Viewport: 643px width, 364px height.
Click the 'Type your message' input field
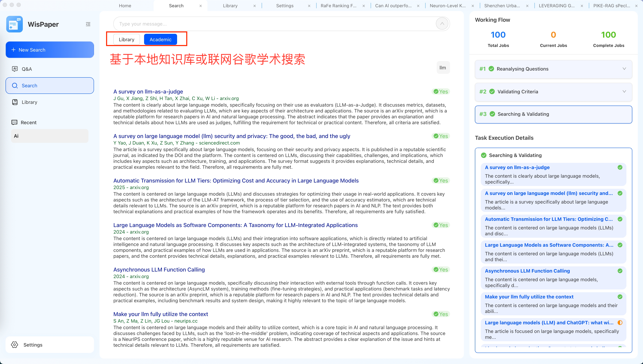point(250,23)
